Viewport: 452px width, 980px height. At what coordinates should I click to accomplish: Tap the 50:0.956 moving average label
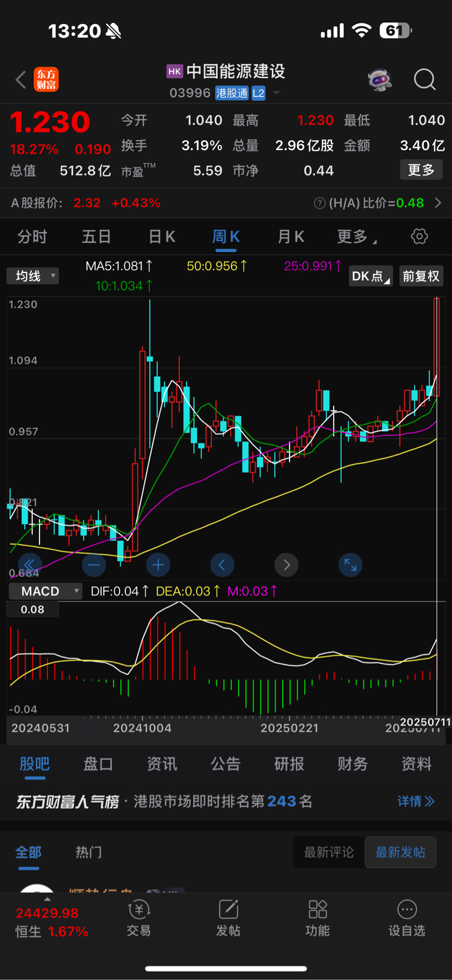pyautogui.click(x=217, y=266)
